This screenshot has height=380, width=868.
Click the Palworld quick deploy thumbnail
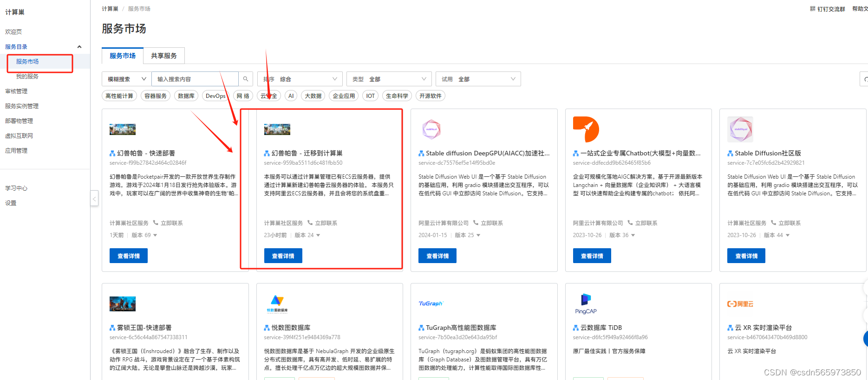pyautogui.click(x=123, y=129)
